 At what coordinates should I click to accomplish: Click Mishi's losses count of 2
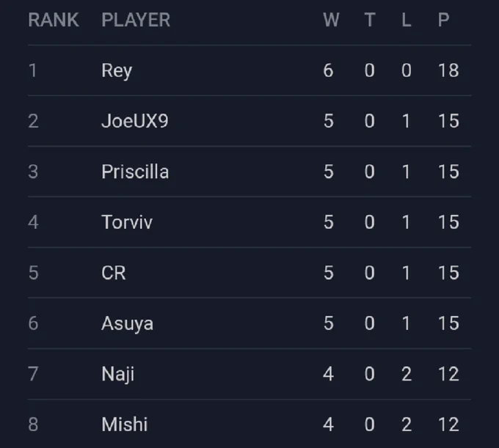[407, 425]
